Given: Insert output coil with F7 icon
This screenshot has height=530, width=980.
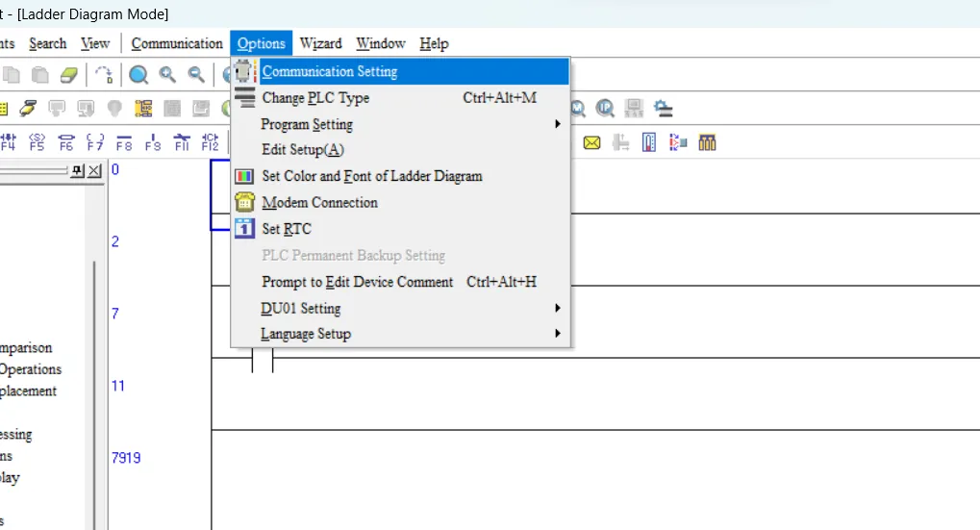Looking at the screenshot, I should [95, 142].
